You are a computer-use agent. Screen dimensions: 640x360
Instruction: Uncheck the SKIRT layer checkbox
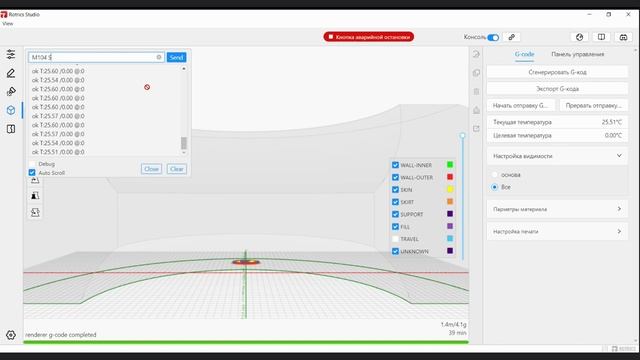(395, 202)
